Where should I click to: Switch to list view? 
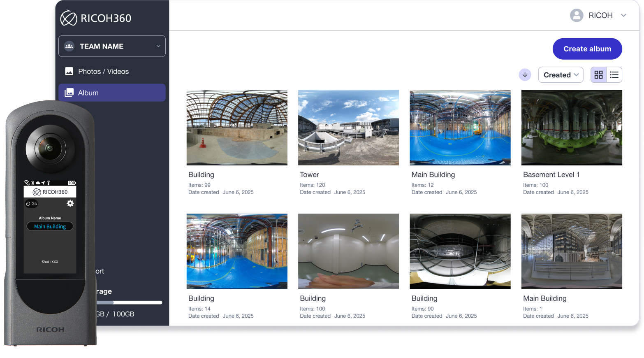(x=614, y=75)
